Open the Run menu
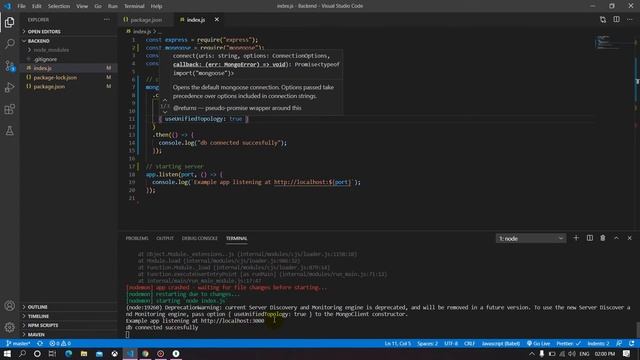 [x=113, y=6]
